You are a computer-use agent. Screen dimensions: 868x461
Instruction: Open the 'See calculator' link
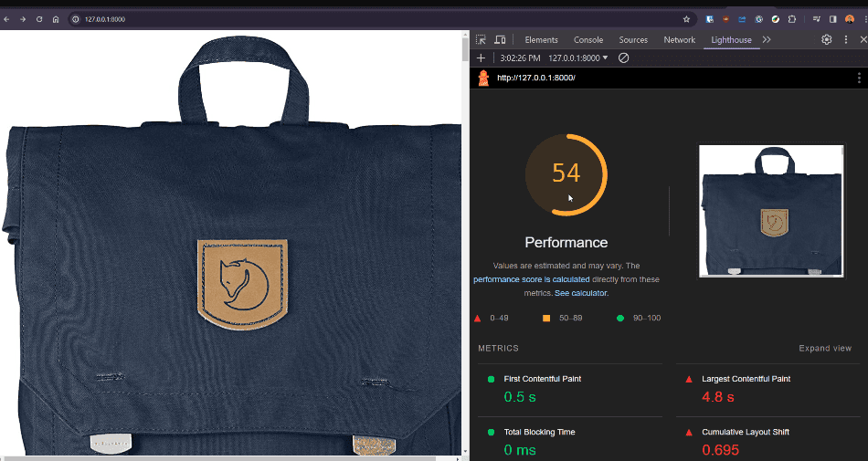(x=581, y=293)
